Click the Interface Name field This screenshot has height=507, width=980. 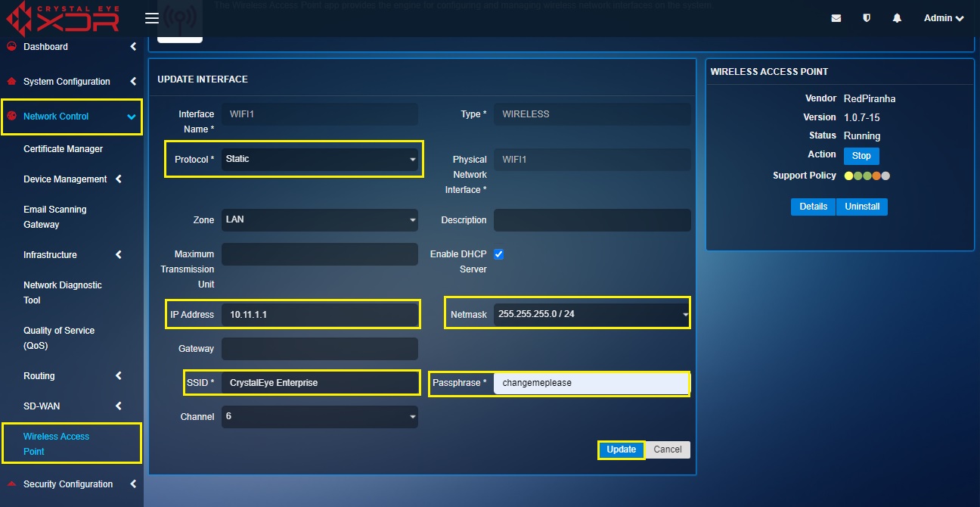point(320,114)
